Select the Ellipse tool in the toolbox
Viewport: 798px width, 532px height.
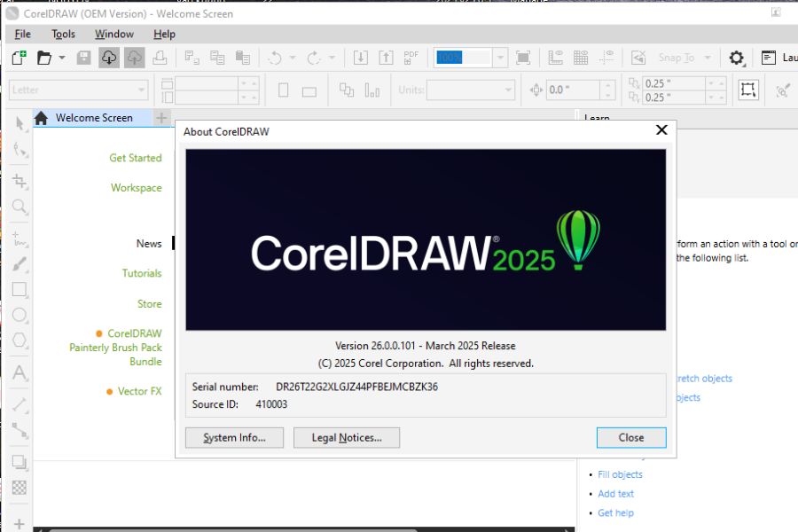(x=20, y=315)
